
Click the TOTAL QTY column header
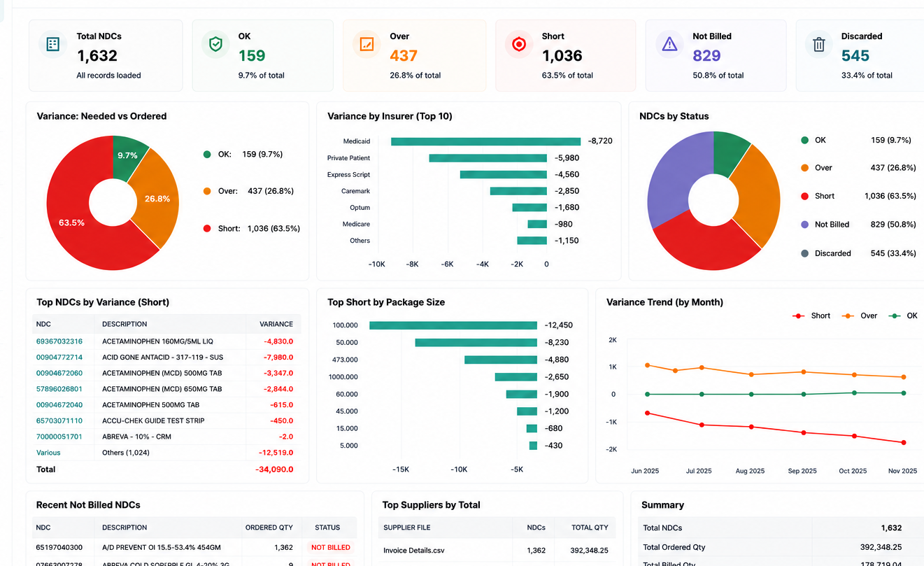590,528
